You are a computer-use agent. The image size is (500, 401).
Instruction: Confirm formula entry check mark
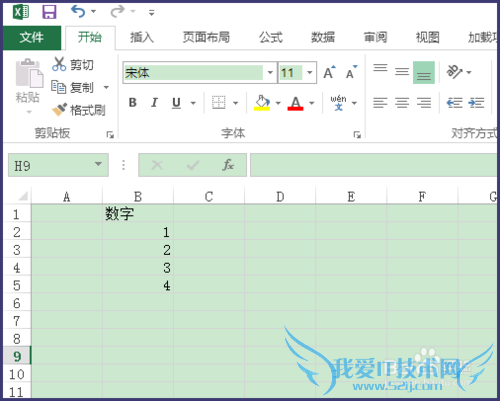click(193, 165)
